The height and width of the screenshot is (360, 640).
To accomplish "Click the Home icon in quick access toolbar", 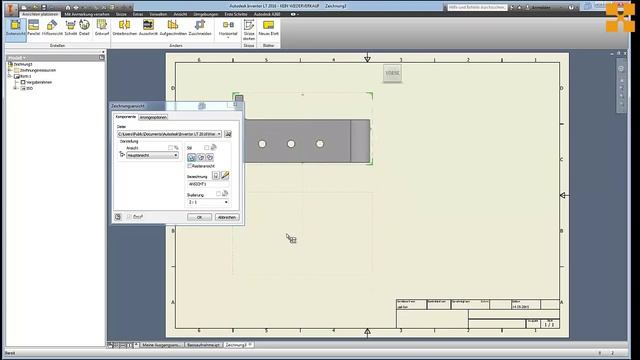I will coord(68,7).
